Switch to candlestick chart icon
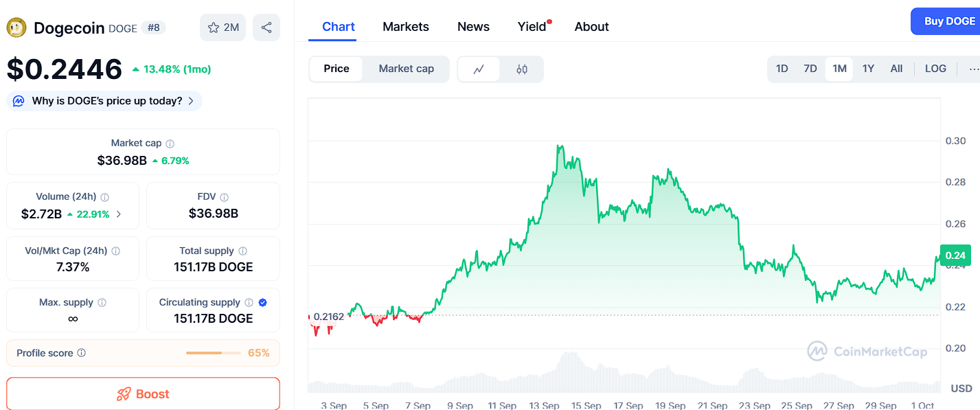The height and width of the screenshot is (410, 980). 522,69
